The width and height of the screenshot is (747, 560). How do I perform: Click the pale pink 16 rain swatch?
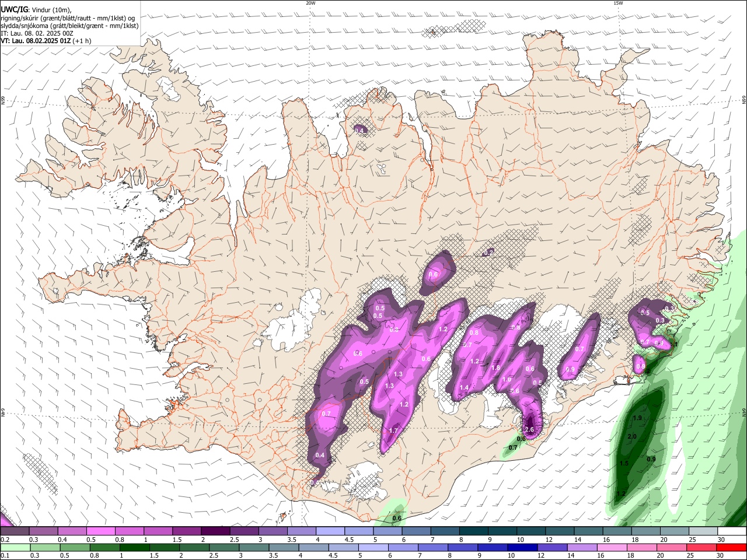point(612,547)
